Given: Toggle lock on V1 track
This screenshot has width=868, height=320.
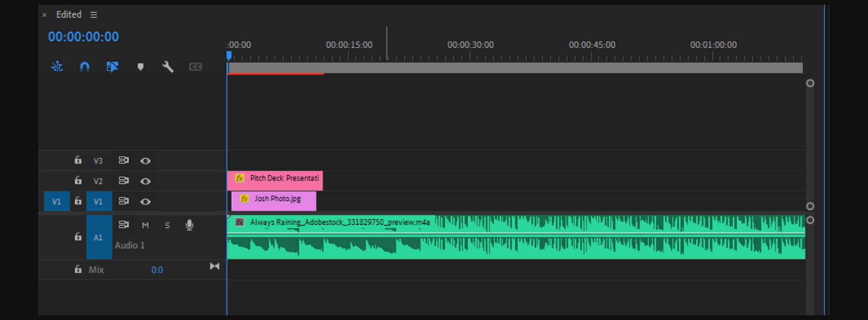Looking at the screenshot, I should (78, 201).
